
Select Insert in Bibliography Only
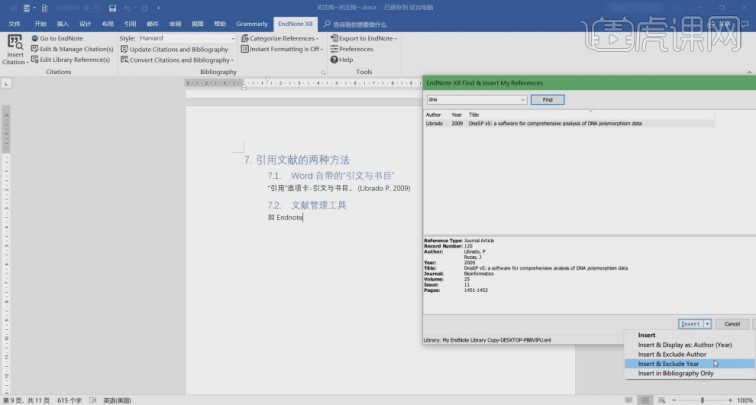click(676, 373)
